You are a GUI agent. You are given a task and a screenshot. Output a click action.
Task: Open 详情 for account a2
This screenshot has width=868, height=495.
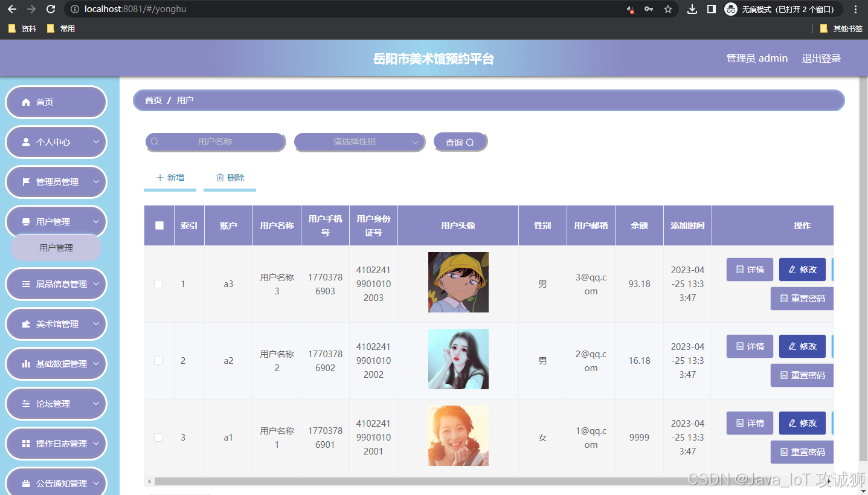(x=750, y=346)
